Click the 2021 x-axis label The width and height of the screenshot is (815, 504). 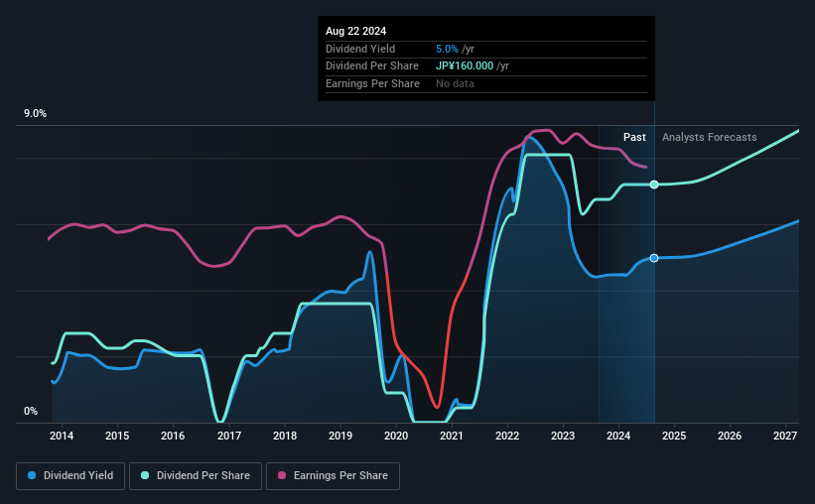tap(451, 436)
